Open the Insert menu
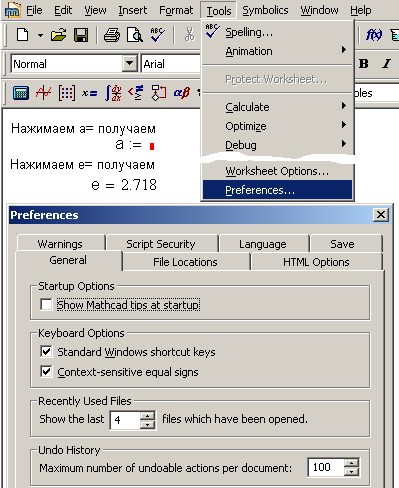The image size is (399, 488). [133, 10]
